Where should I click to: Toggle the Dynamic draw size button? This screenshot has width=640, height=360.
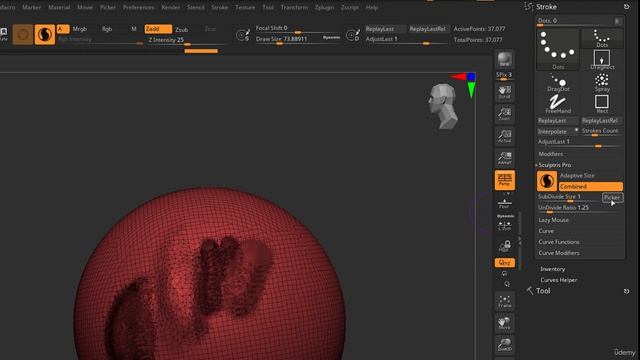pyautogui.click(x=331, y=38)
